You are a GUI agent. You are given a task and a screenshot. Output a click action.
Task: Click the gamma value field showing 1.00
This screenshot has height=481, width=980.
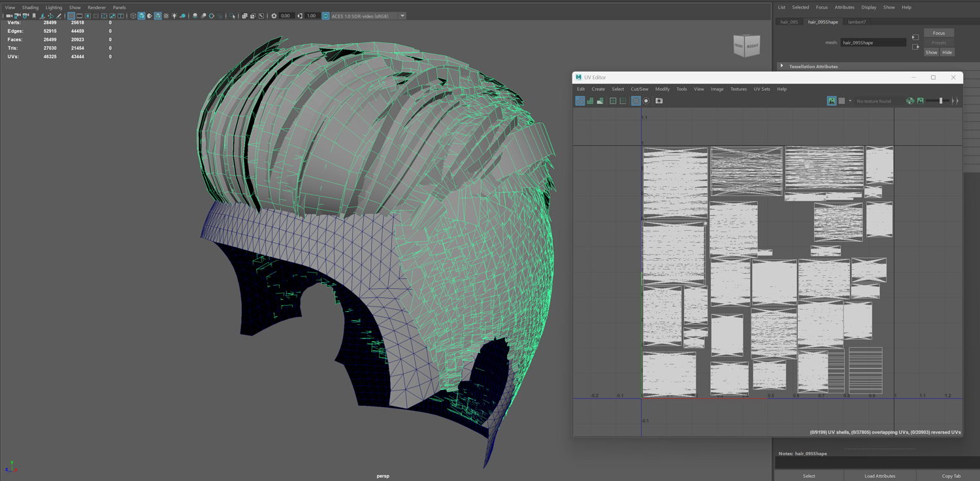(311, 16)
